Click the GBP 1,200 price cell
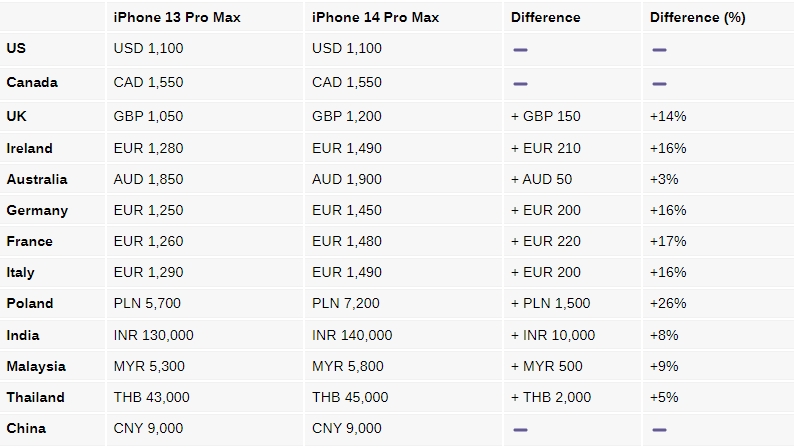This screenshot has width=794, height=448. 347,116
